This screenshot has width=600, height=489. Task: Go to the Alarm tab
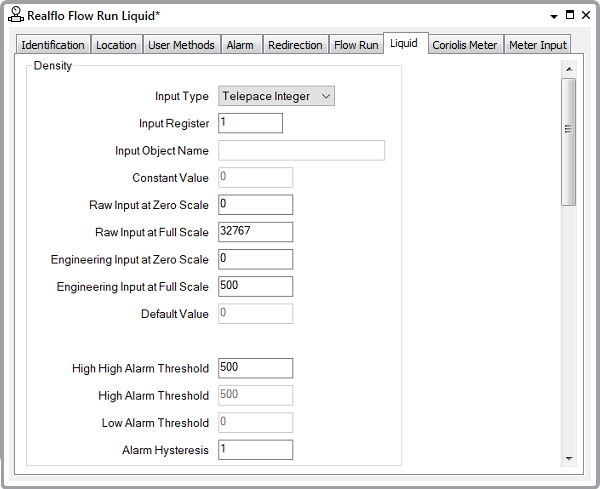point(240,45)
